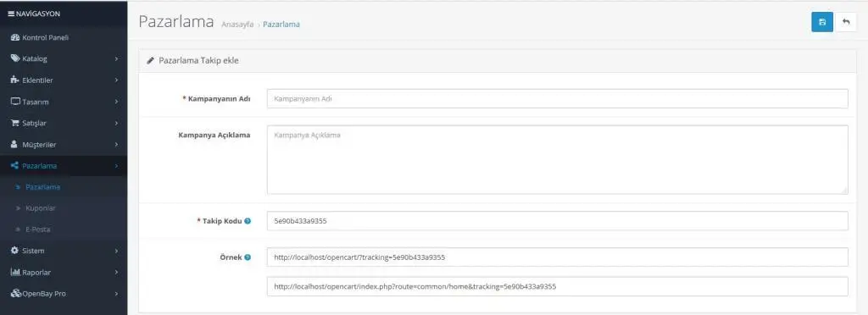Expand the Tasarım menu chevron
Screen dimensions: 868x315
(x=116, y=102)
